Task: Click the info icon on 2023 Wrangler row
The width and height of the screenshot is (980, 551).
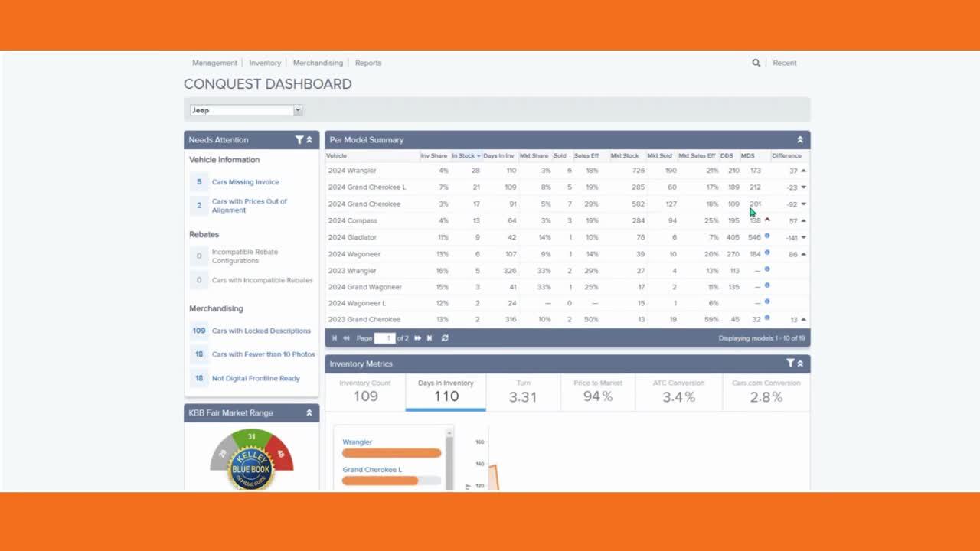Action: 767,269
